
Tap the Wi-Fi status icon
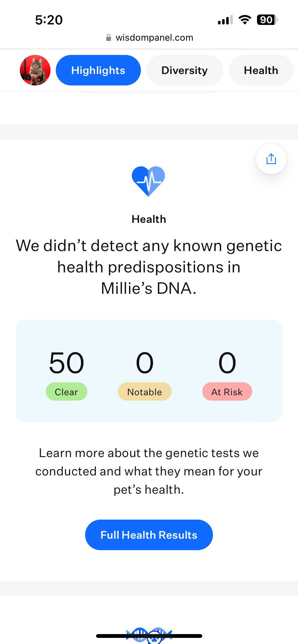245,20
